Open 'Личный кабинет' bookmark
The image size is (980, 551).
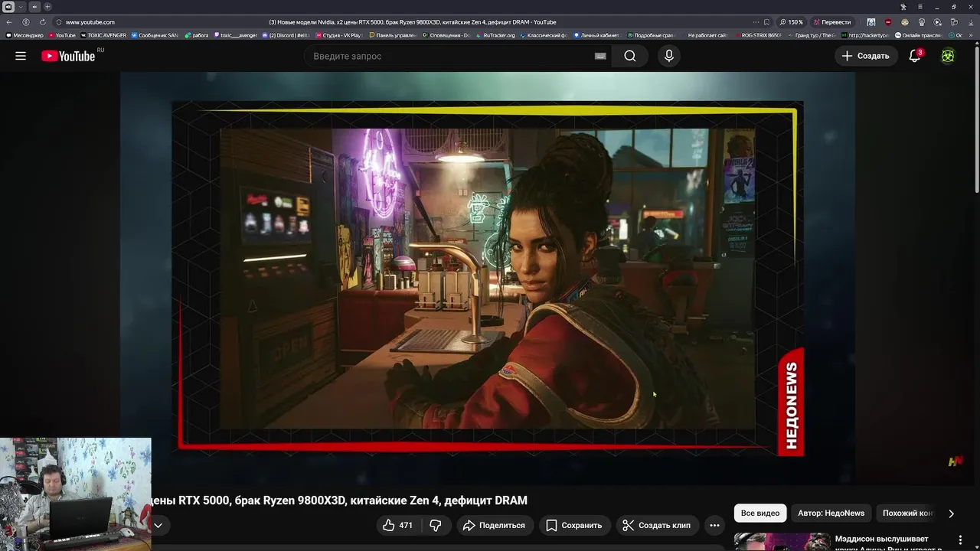596,35
